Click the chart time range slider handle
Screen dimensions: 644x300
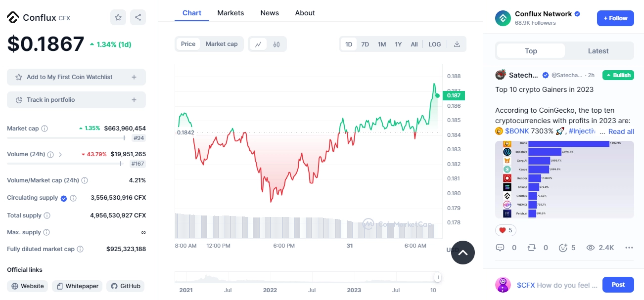pyautogui.click(x=437, y=277)
